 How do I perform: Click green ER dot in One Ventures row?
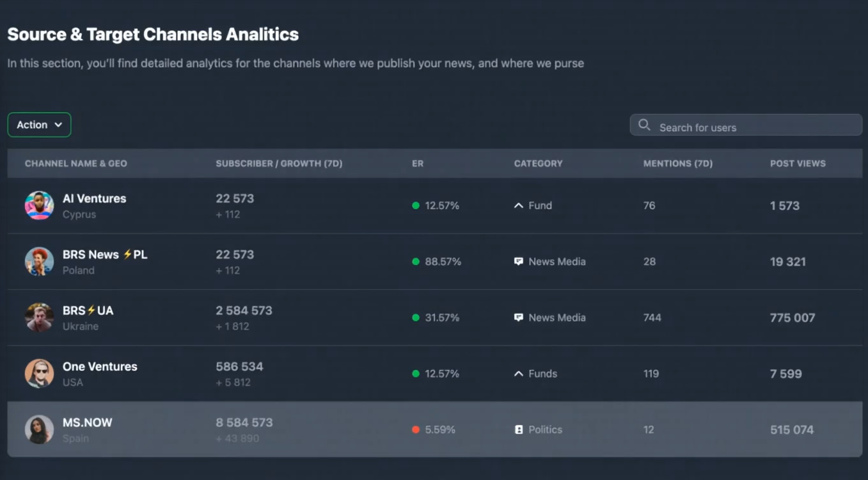(x=416, y=374)
